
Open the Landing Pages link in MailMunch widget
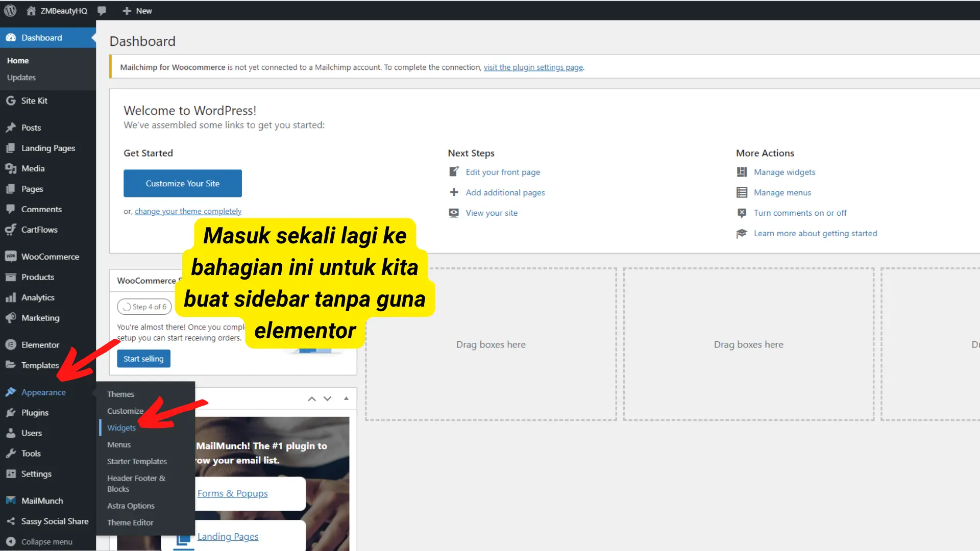(x=228, y=537)
